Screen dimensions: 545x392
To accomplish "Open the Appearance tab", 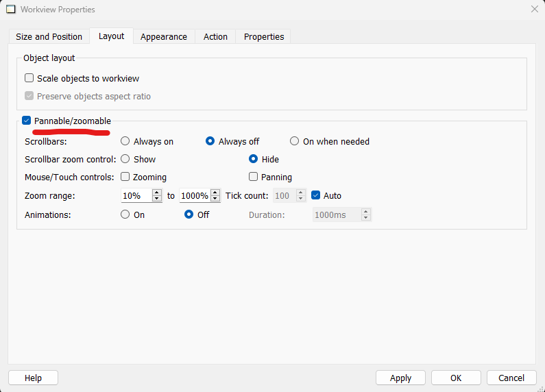I will tap(163, 36).
